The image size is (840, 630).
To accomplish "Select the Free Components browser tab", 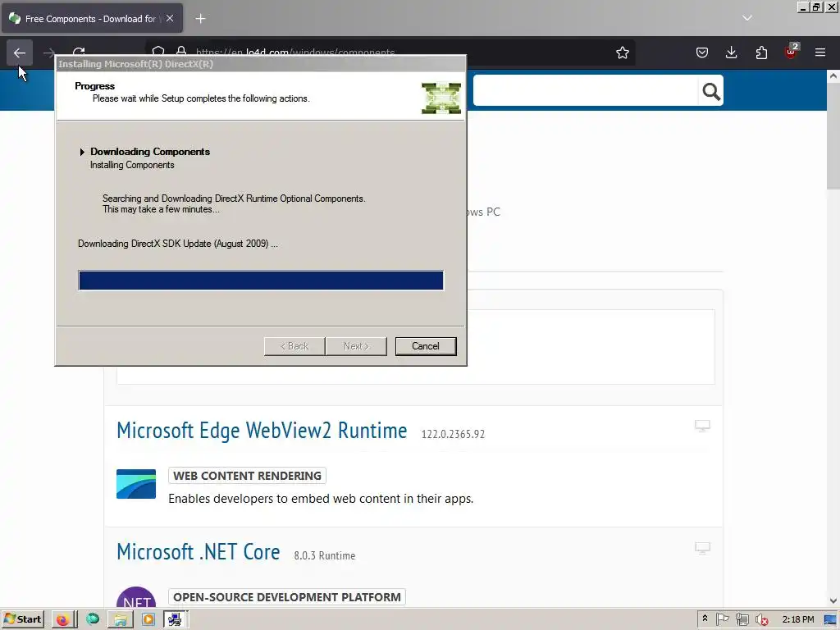I will 92,19.
